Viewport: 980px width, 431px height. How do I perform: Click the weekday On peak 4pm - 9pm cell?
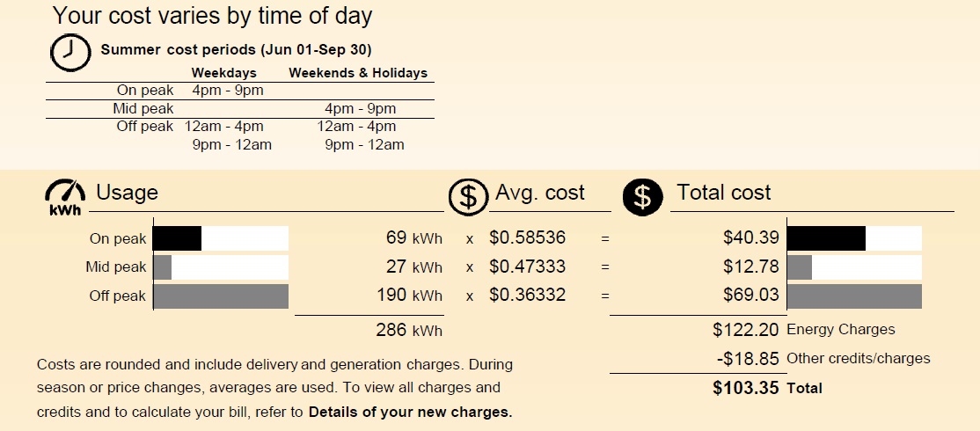[228, 91]
